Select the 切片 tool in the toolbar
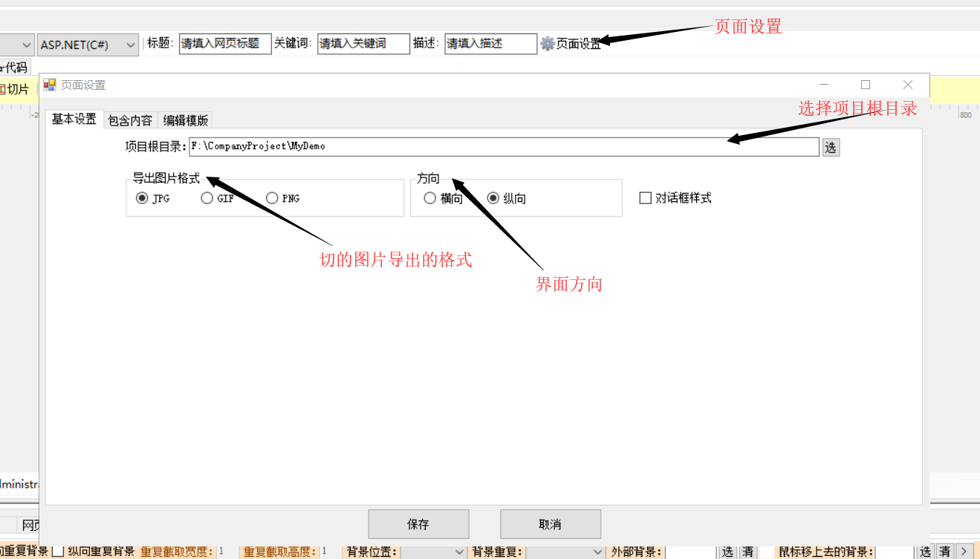 [x=15, y=90]
